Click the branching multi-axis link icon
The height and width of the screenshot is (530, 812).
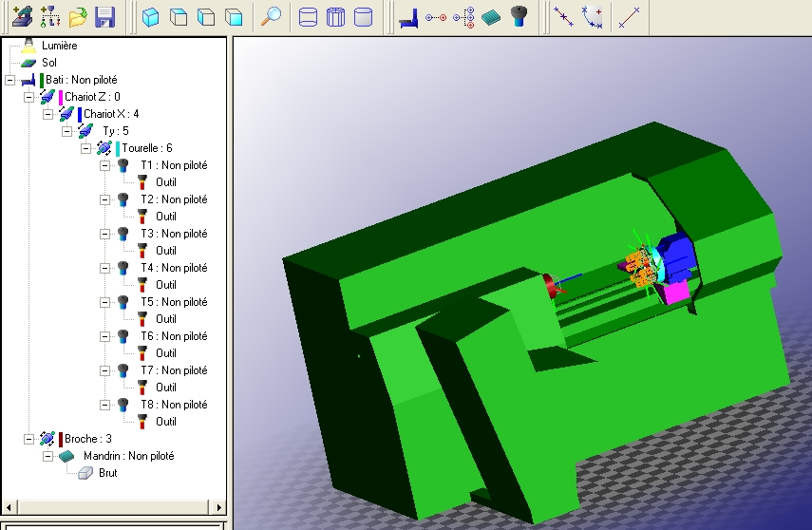click(463, 18)
